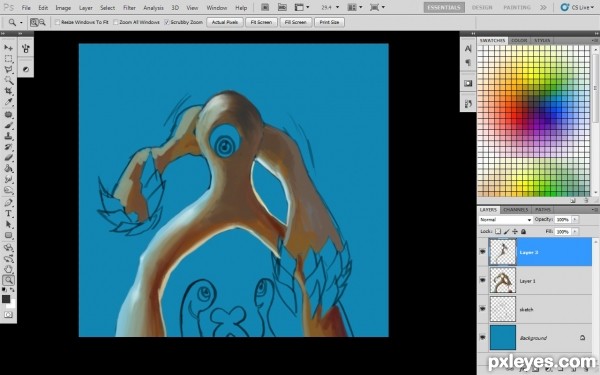The height and width of the screenshot is (375, 600).
Task: Click the Actual Pixels button
Action: tap(225, 22)
